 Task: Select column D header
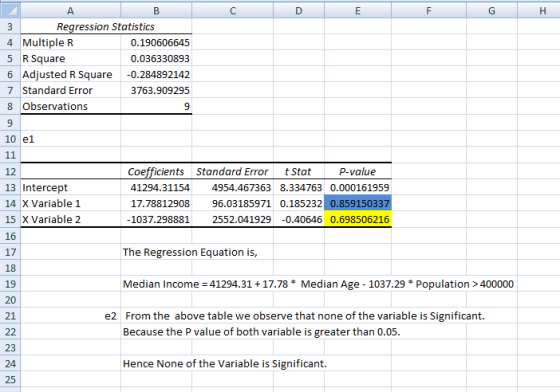(299, 10)
